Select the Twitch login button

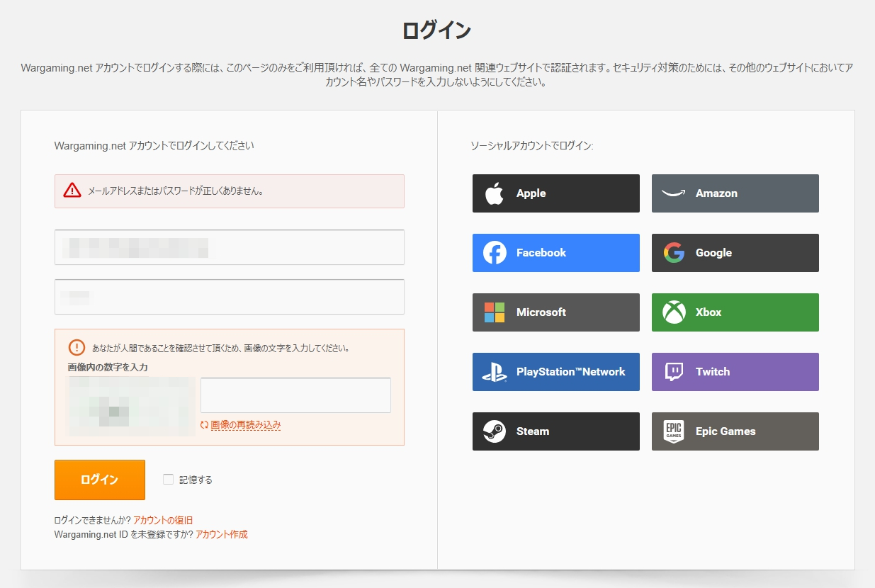(735, 372)
